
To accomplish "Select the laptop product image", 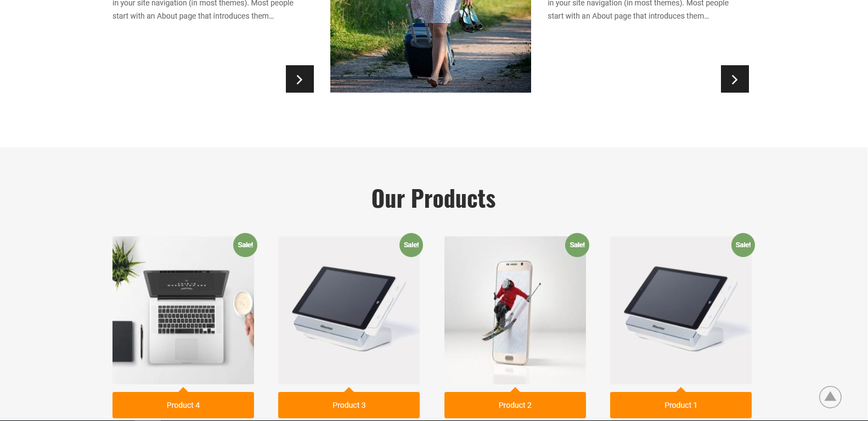I will 183,310.
